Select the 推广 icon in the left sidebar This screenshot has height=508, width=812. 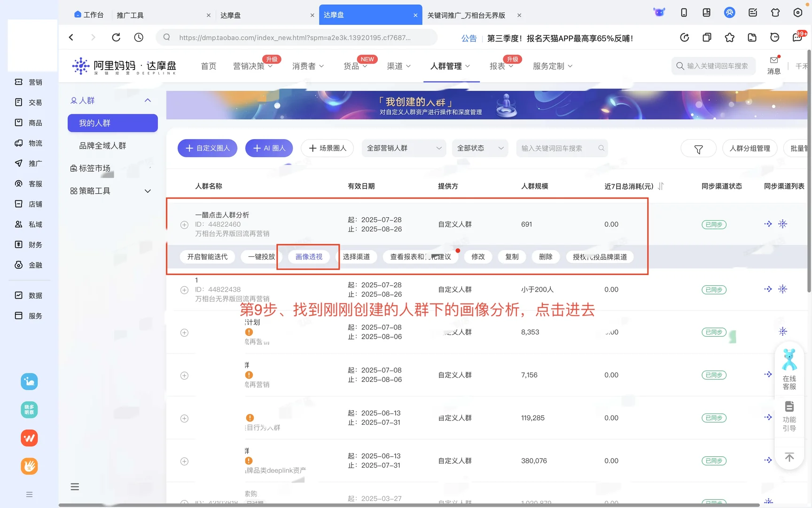click(18, 163)
